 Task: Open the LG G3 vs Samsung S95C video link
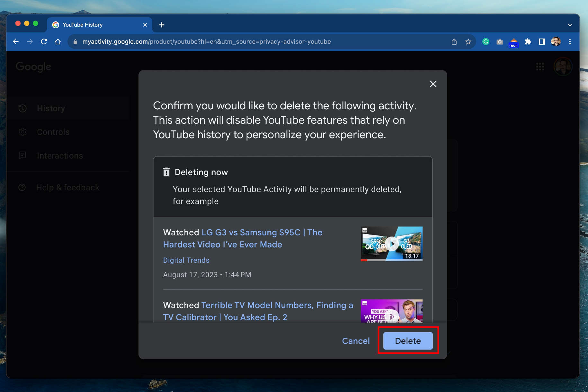coord(243,238)
